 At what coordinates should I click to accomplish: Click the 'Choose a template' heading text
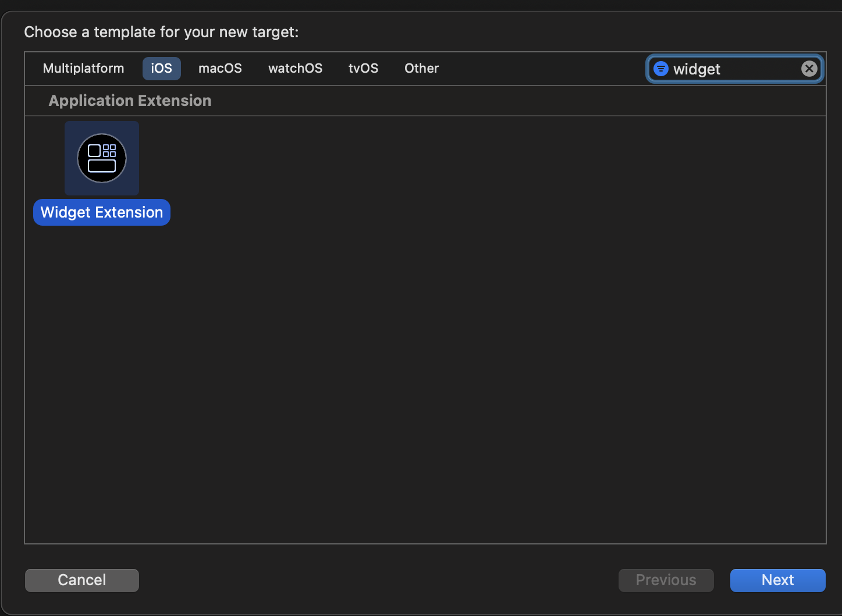pos(161,32)
